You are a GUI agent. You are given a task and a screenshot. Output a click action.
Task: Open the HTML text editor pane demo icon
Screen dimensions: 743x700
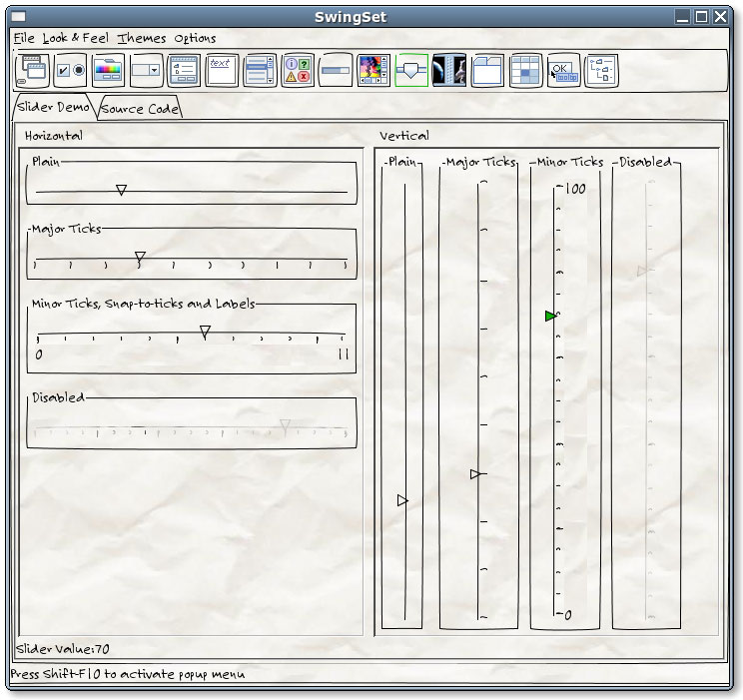point(222,70)
